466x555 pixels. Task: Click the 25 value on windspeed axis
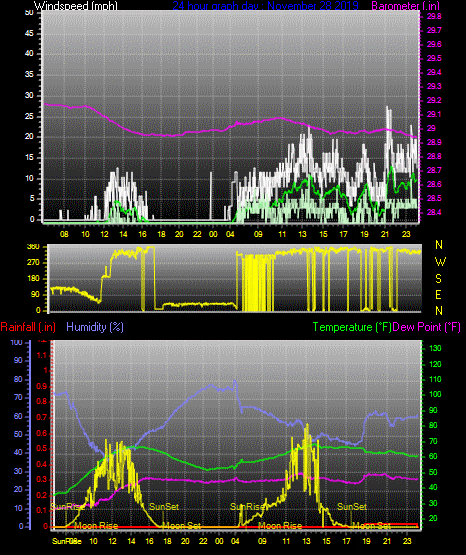click(x=29, y=116)
